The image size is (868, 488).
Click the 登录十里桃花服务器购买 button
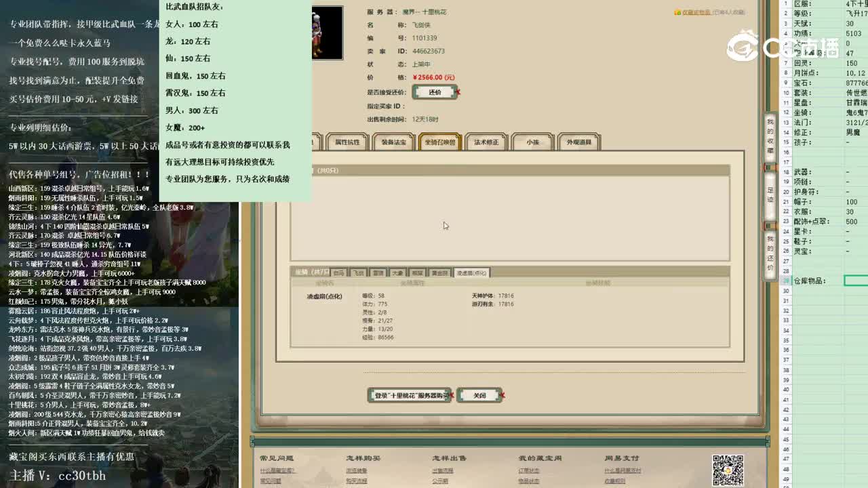pos(410,394)
